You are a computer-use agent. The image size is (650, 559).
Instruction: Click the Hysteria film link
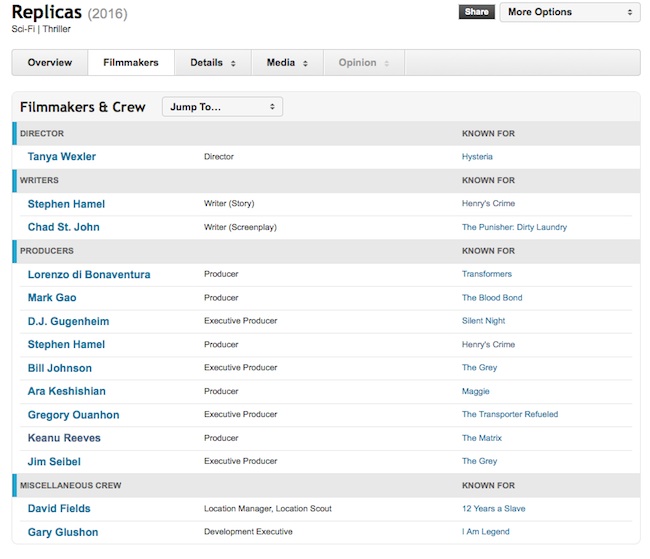point(477,157)
